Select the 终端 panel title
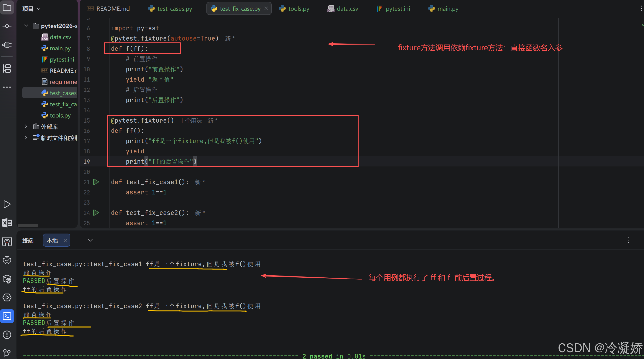 pyautogui.click(x=28, y=240)
